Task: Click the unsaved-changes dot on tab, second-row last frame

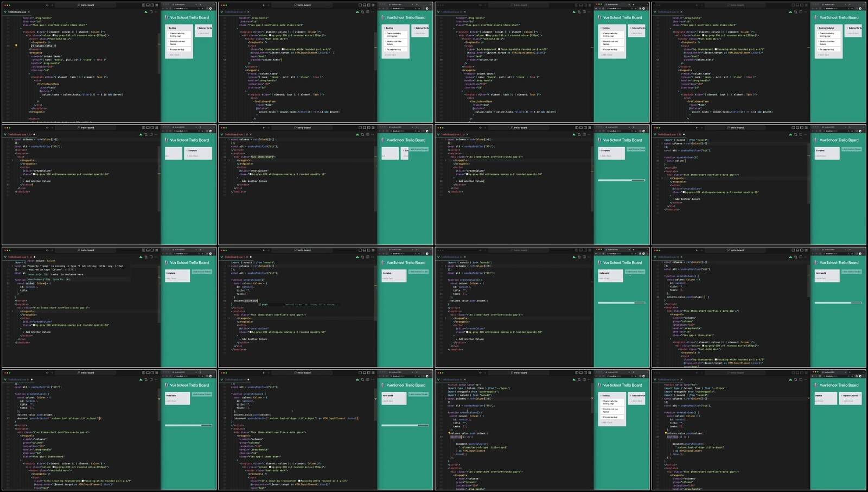Action: (684, 135)
